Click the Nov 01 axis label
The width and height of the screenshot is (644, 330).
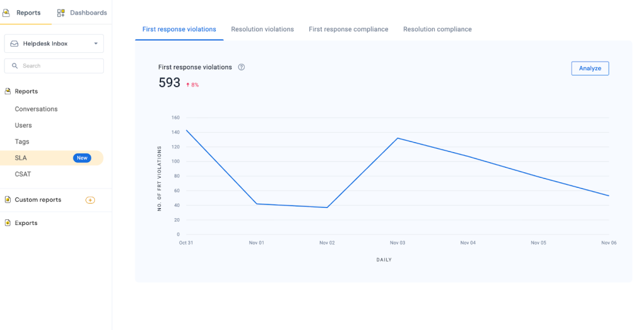tap(257, 243)
